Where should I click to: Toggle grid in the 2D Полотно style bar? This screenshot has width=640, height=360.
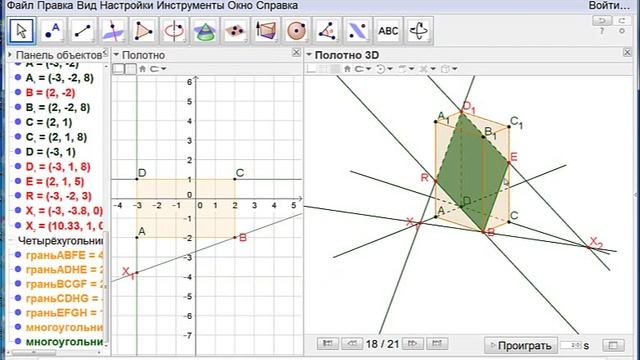click(x=131, y=69)
